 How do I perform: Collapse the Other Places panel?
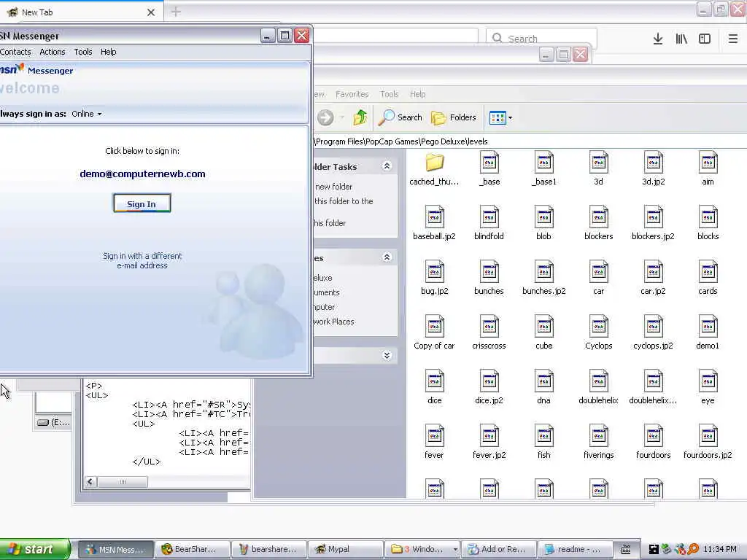pyautogui.click(x=387, y=257)
